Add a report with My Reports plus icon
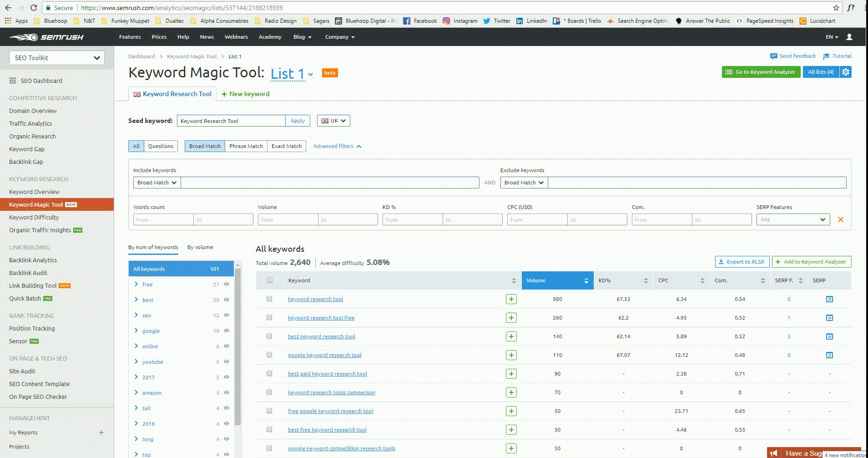Screen dimensions: 868x458 (101, 433)
